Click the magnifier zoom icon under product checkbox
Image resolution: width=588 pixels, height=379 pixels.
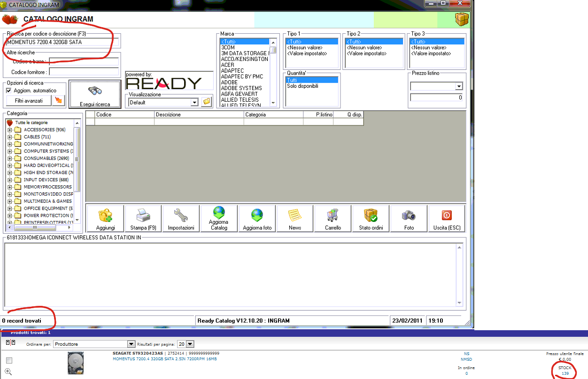[8, 371]
